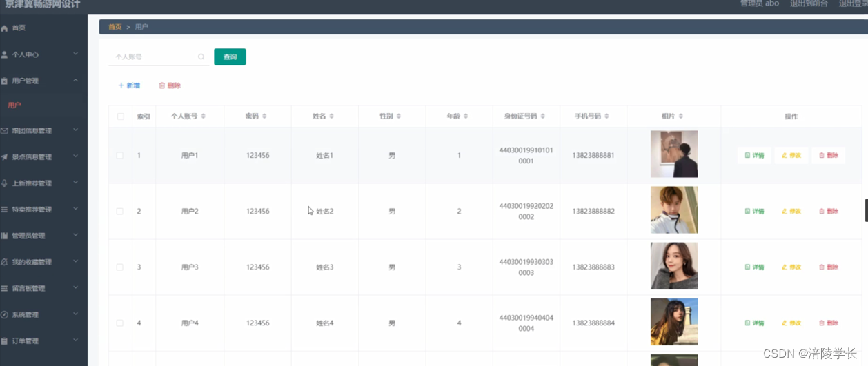Expand the 上新推荐管理 chevron
This screenshot has width=868, height=366.
click(x=76, y=183)
